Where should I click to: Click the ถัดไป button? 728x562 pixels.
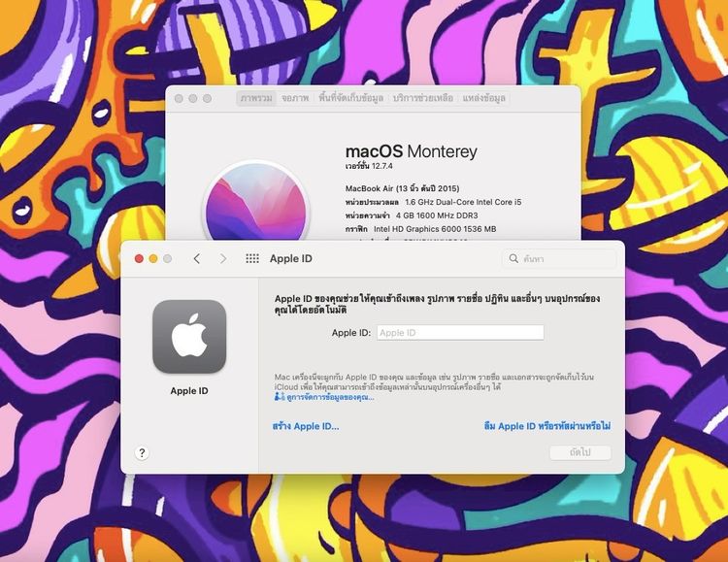tap(580, 452)
